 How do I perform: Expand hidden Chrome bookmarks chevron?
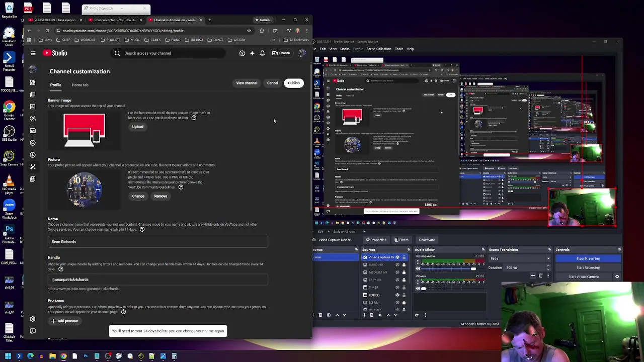(x=274, y=40)
